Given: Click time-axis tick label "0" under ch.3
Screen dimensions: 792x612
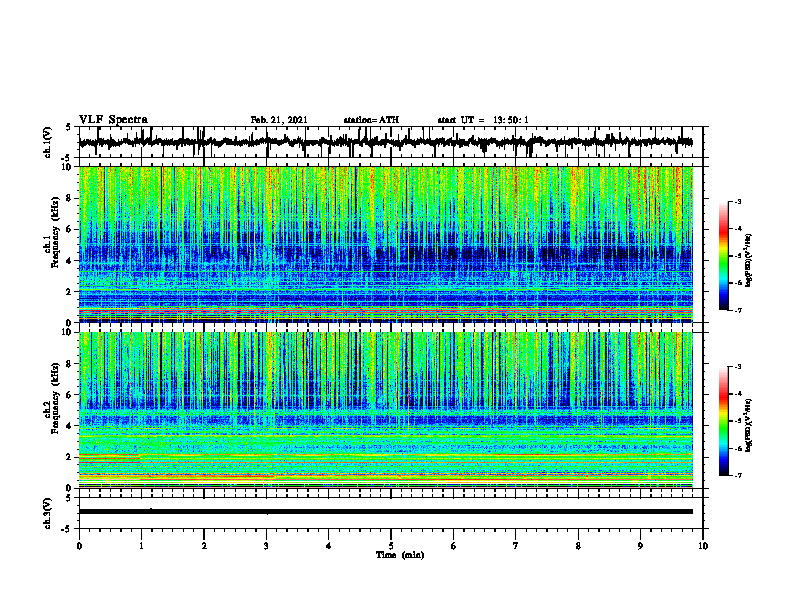Looking at the screenshot, I should 79,546.
